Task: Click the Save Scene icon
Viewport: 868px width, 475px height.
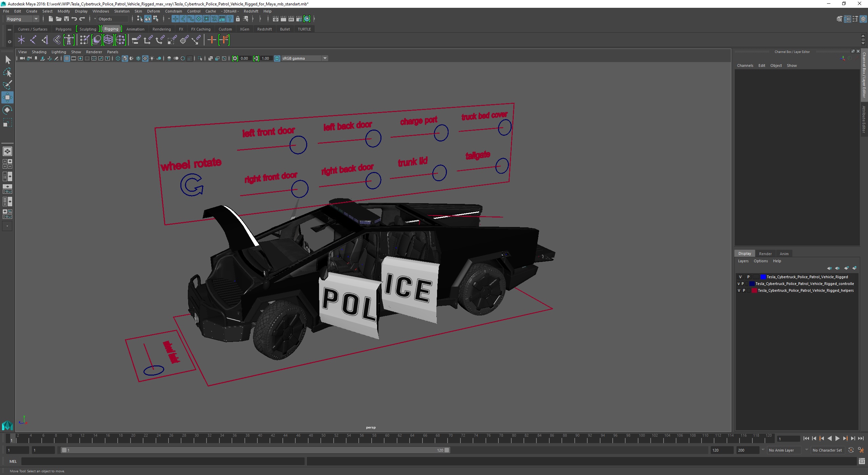Action: pyautogui.click(x=66, y=19)
